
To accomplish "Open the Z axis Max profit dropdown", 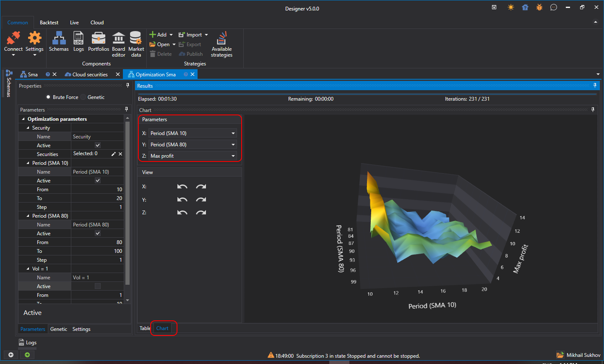I will point(193,156).
